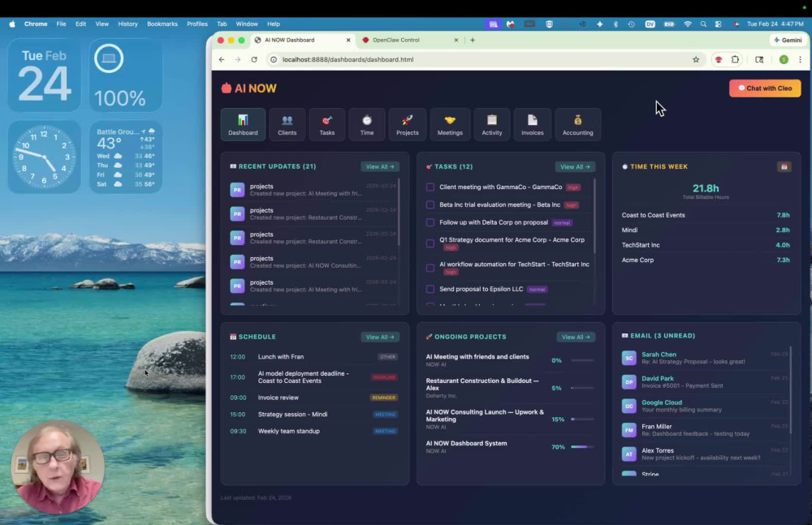Reload the page with the refresh icon

pos(254,59)
